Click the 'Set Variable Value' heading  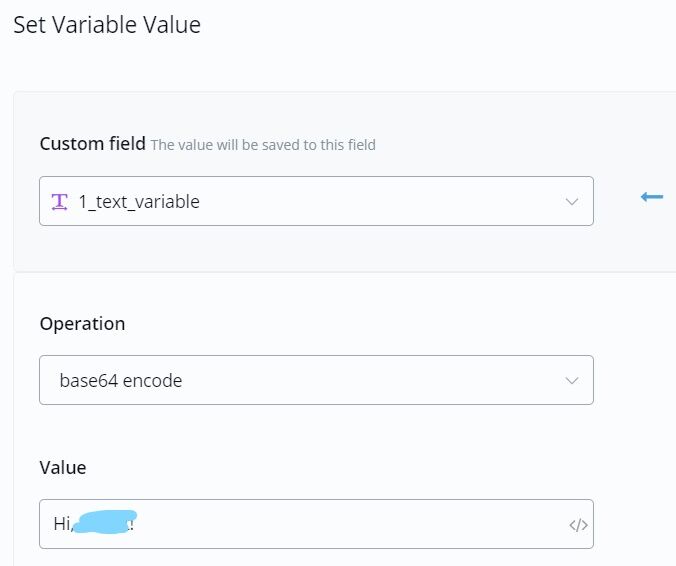107,25
